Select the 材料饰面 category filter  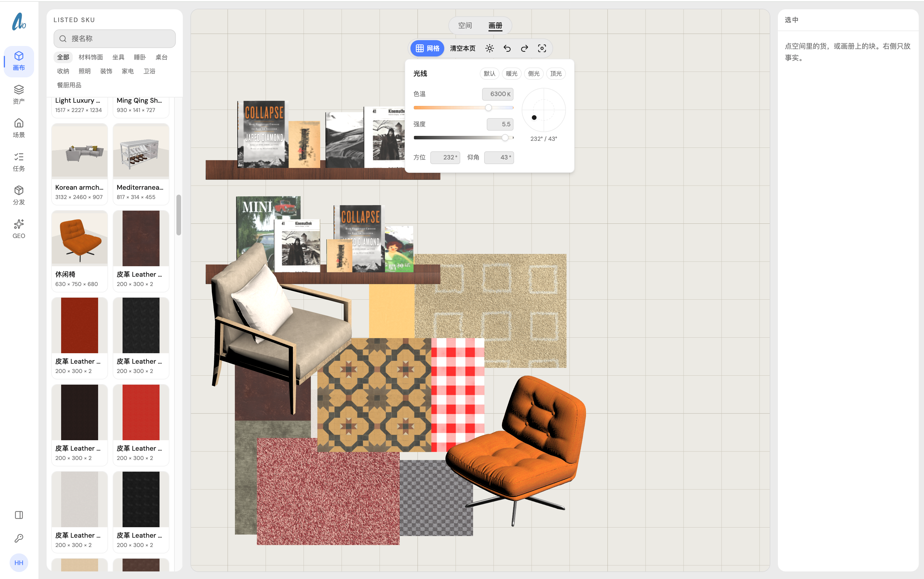click(x=91, y=57)
